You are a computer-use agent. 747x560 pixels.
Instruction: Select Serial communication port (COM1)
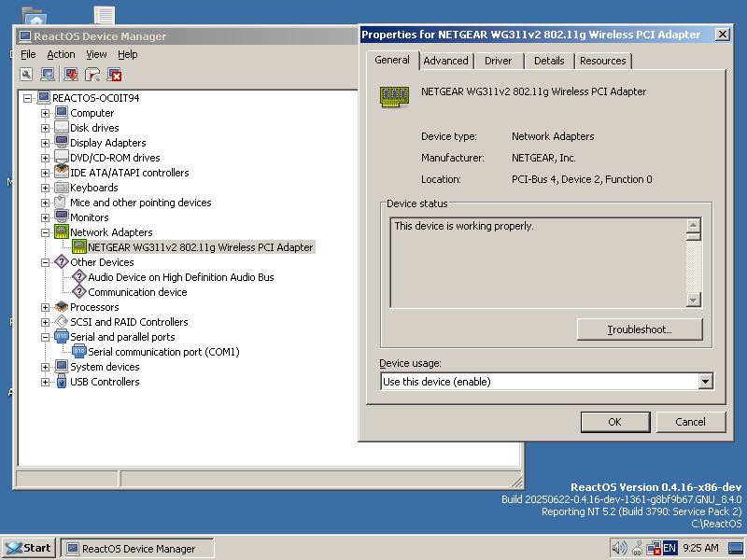[164, 352]
